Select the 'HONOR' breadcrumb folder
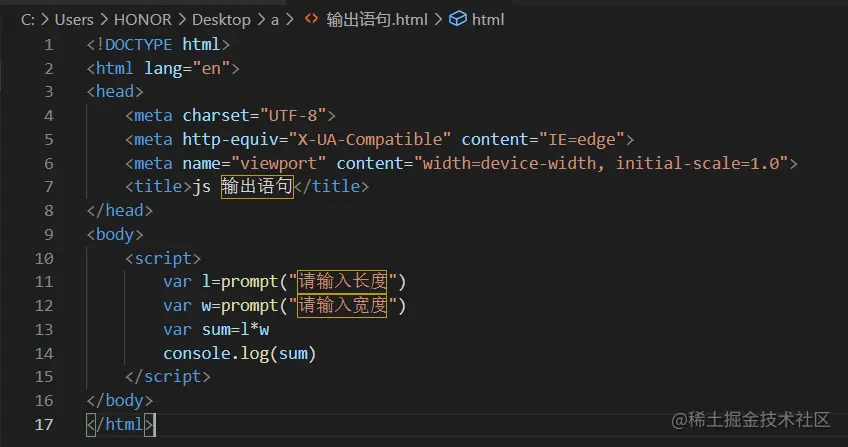Viewport: 848px width, 447px height. click(x=142, y=20)
